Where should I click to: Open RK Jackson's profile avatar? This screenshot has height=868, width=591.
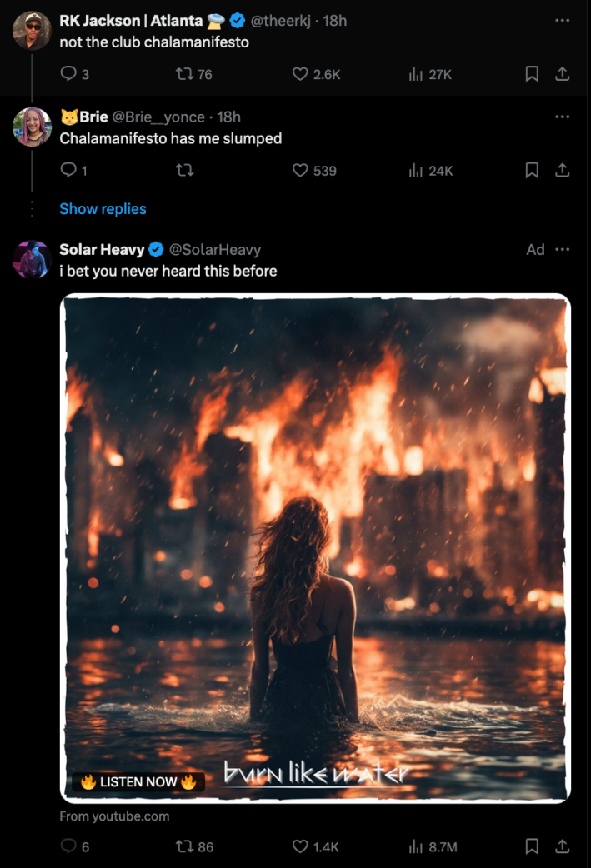pyautogui.click(x=32, y=31)
